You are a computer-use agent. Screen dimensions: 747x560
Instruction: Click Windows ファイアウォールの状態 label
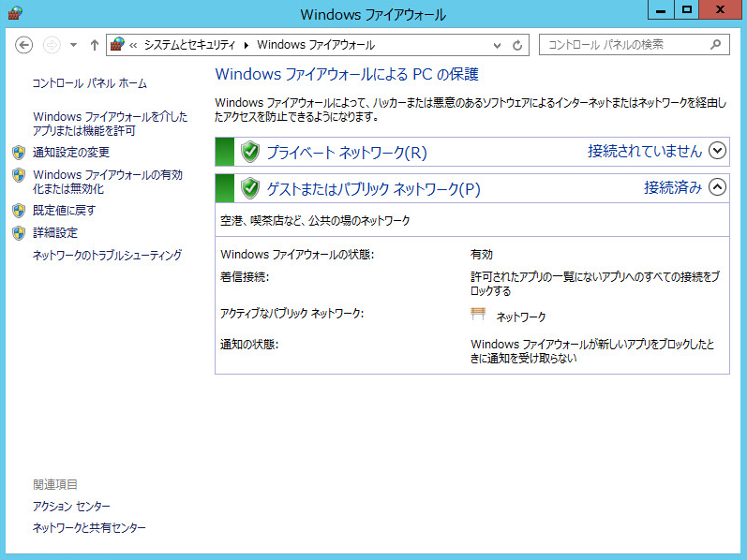coord(297,255)
